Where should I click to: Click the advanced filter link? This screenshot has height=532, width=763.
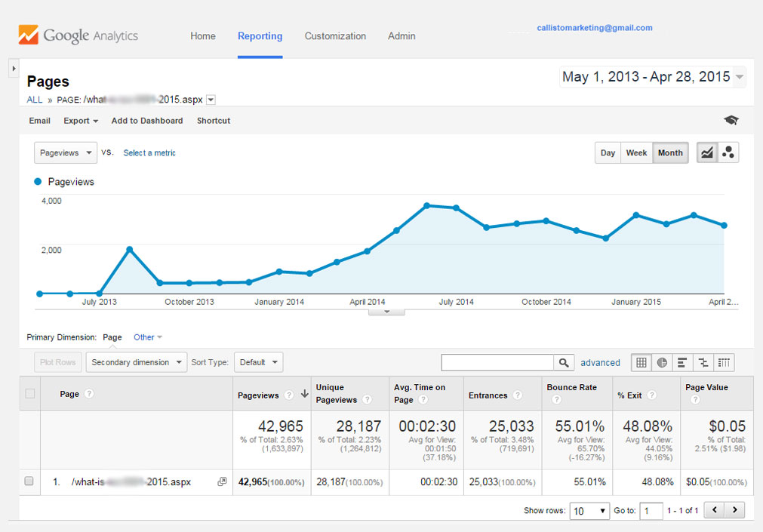click(600, 363)
